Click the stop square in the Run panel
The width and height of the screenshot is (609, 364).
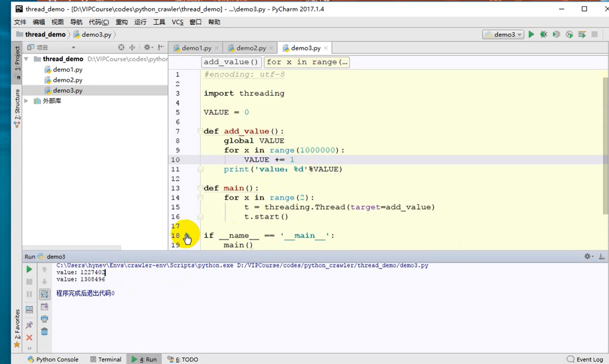29,282
